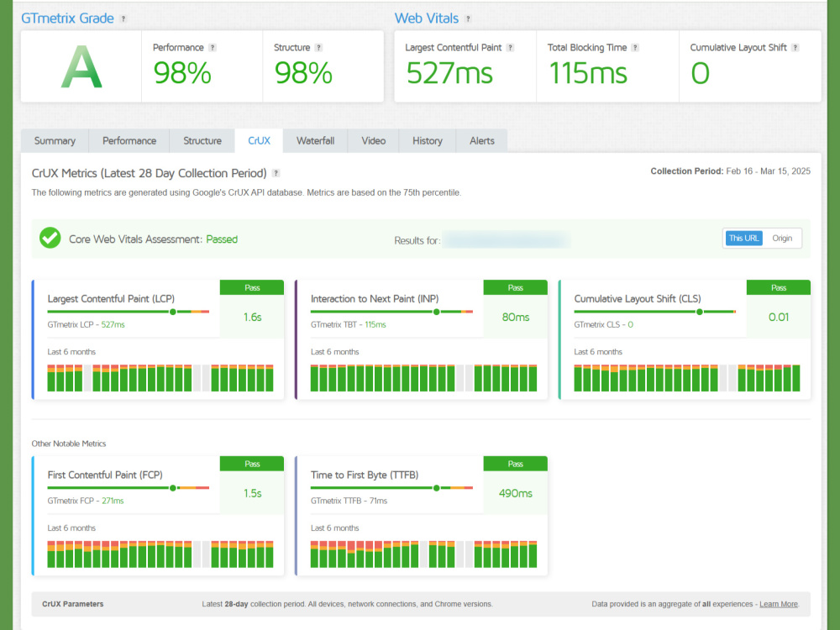Click the Core Web Vitals Assessment Passed text
840x630 pixels.
pyautogui.click(x=153, y=239)
